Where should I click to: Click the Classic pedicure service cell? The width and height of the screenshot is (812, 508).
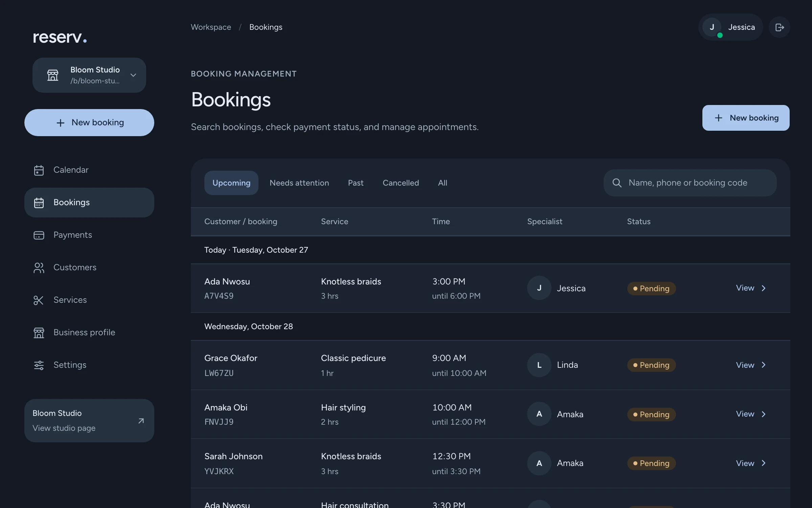(x=353, y=365)
